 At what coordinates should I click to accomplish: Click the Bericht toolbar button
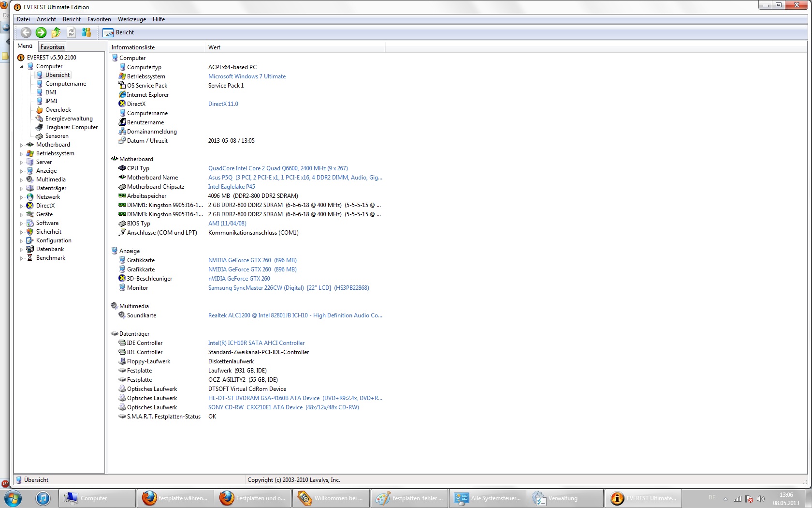pyautogui.click(x=119, y=32)
